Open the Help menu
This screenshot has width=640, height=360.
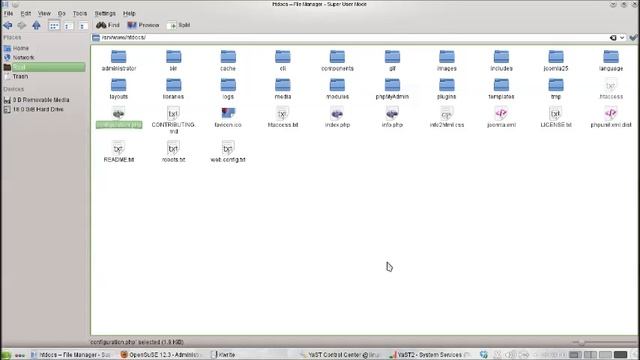129,13
